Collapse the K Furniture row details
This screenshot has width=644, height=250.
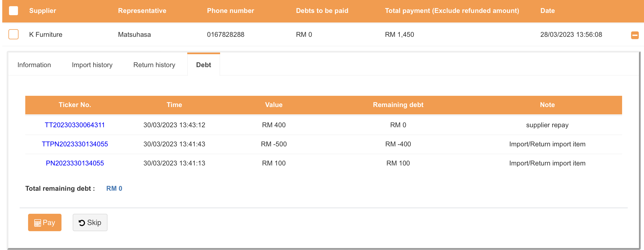click(x=635, y=35)
